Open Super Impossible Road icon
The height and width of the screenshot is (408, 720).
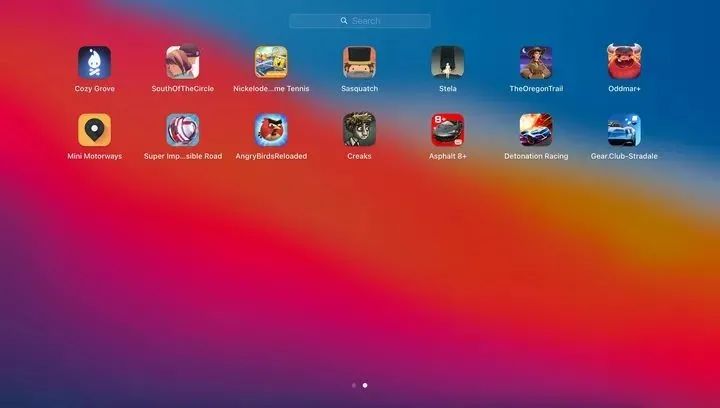click(x=183, y=130)
